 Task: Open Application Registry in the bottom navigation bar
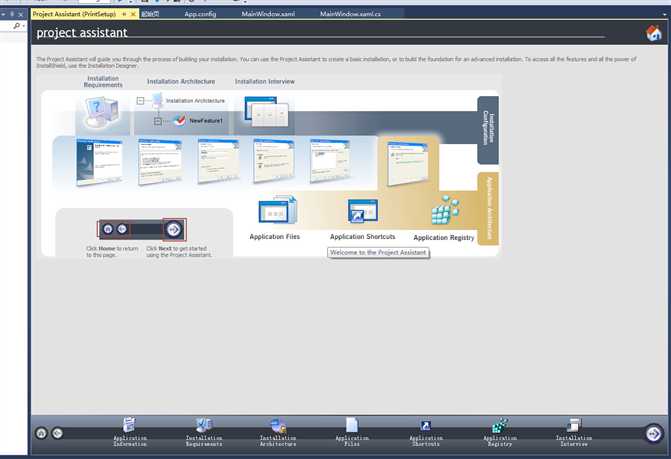pos(500,432)
